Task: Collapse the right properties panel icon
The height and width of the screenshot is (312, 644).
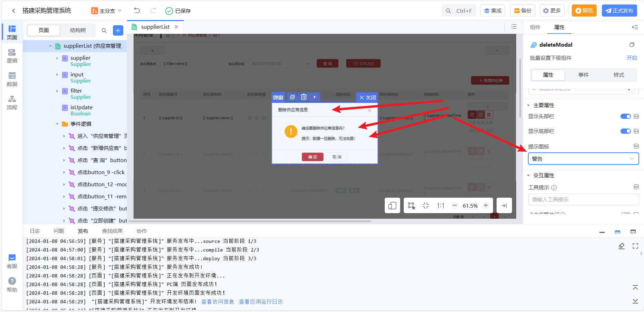Action: [x=635, y=27]
